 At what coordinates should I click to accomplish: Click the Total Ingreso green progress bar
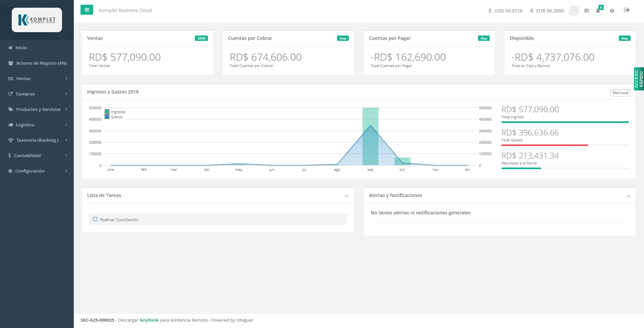click(x=565, y=122)
